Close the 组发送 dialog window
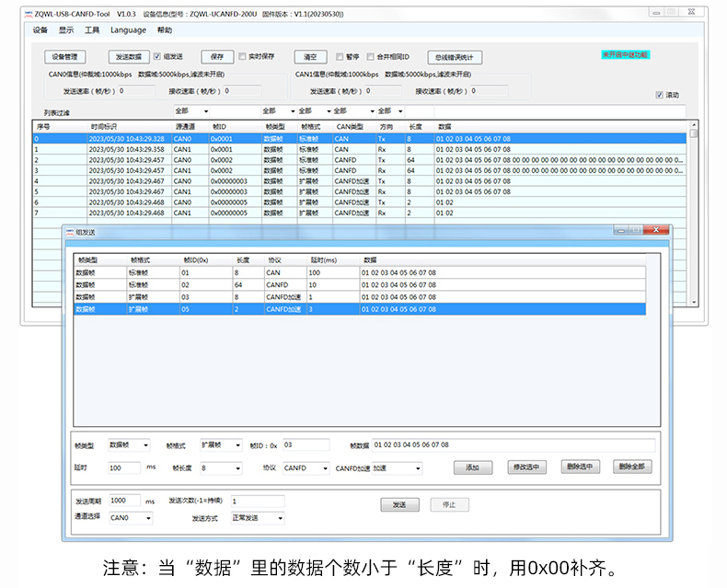This screenshot has height=588, width=727. [654, 230]
